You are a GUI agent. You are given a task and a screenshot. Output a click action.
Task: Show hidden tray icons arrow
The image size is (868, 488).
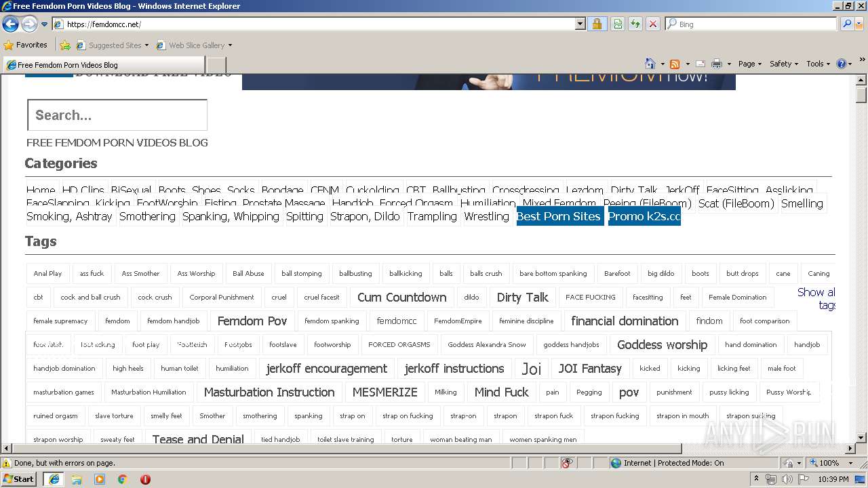pos(756,479)
